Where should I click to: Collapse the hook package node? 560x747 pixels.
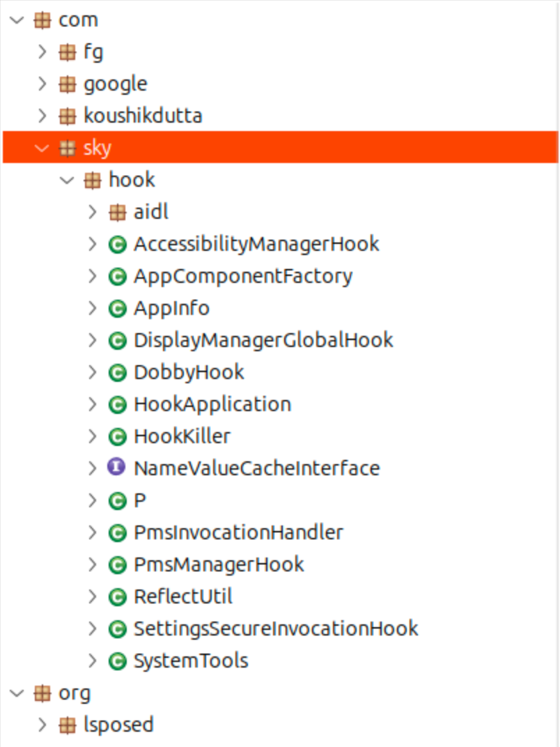[x=66, y=179]
